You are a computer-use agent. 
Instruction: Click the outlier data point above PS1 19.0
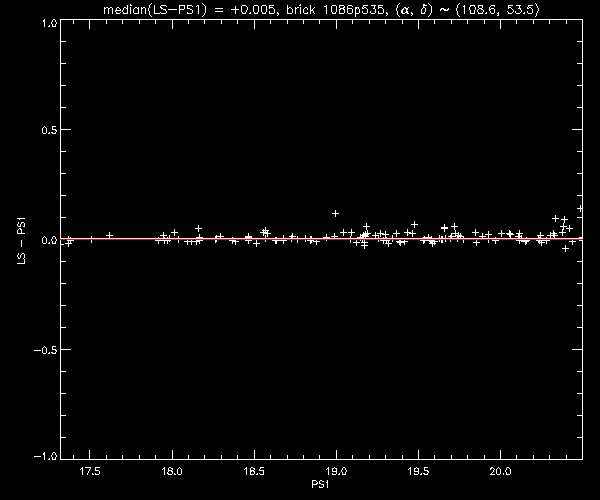pyautogui.click(x=336, y=213)
